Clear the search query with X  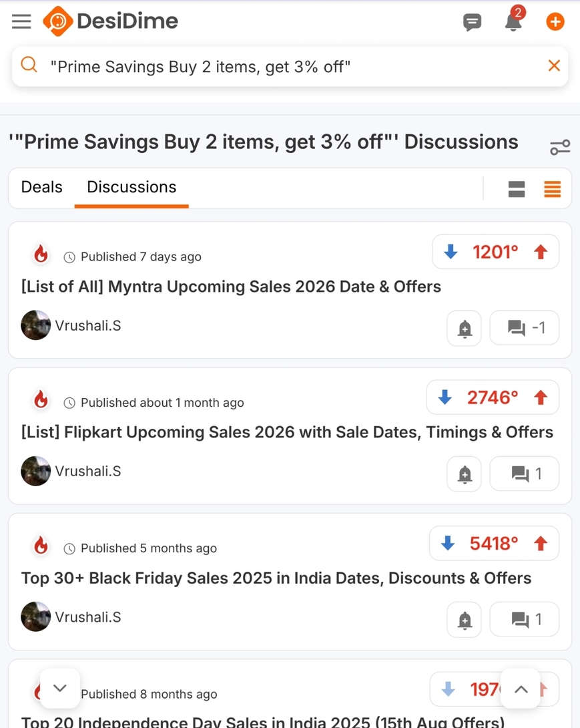click(x=553, y=65)
